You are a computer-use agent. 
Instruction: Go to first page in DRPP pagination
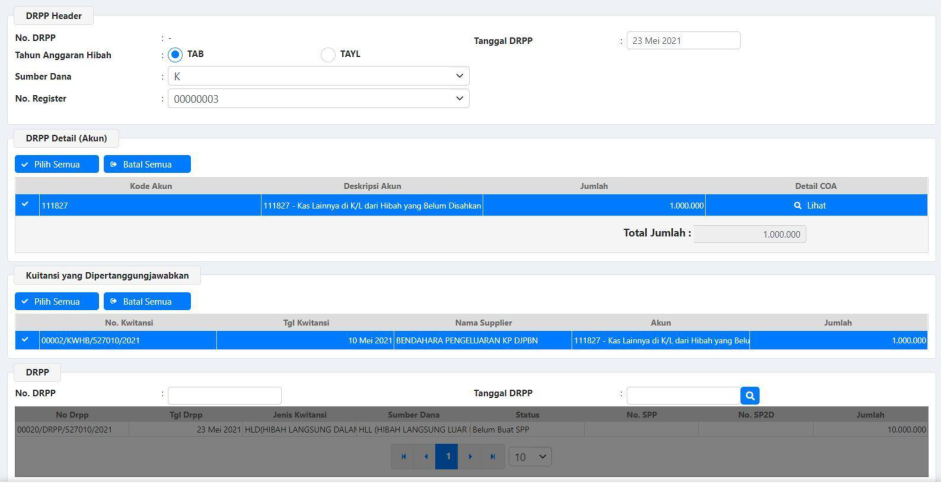404,456
